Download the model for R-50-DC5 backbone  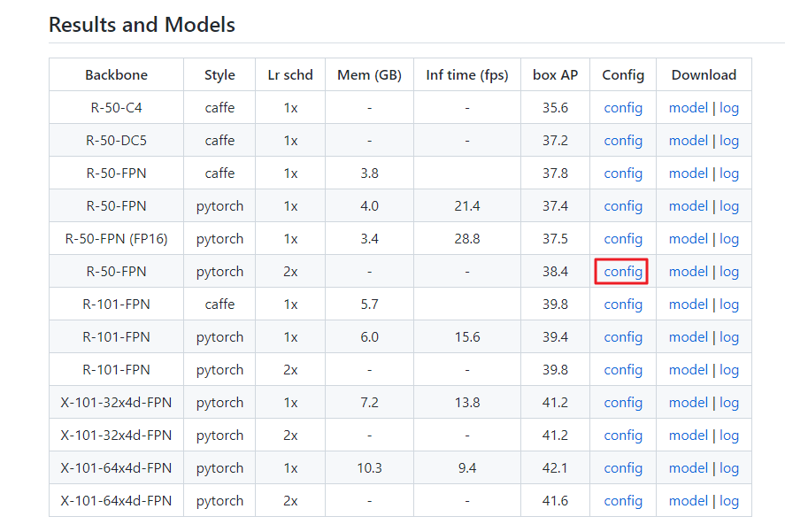coord(689,140)
